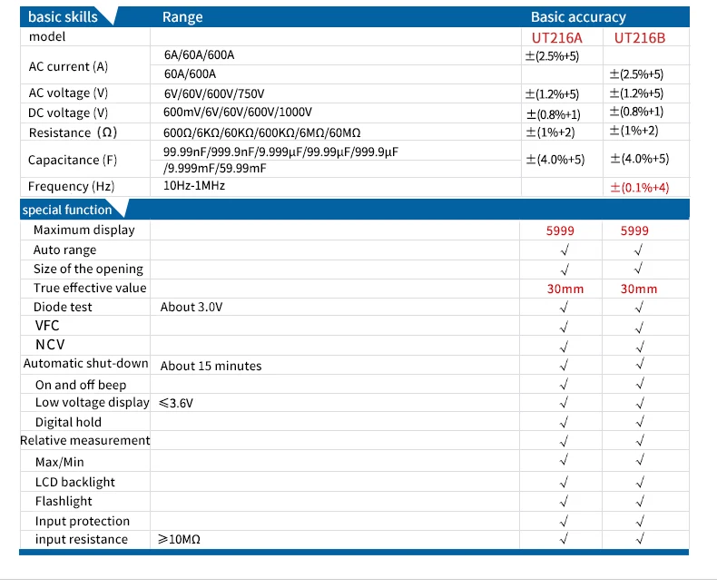Click the '60A/600A' range value
This screenshot has height=588, width=717.
[x=190, y=73]
